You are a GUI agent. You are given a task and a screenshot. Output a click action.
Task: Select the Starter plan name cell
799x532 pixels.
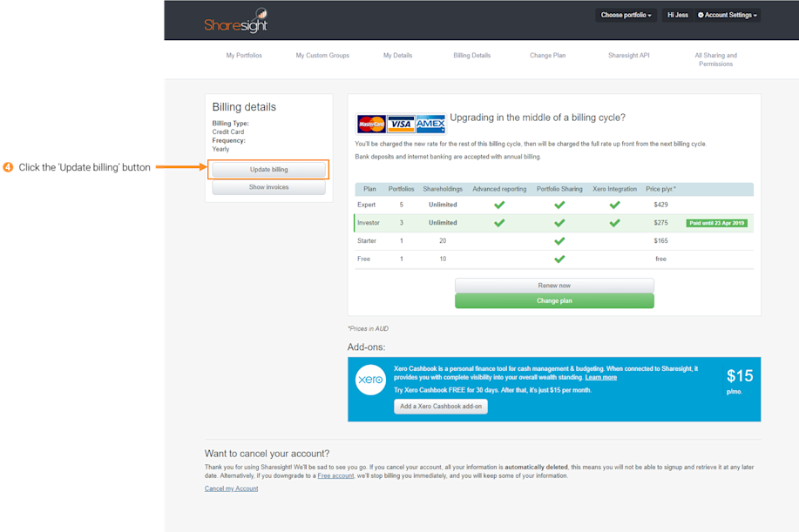pos(367,241)
